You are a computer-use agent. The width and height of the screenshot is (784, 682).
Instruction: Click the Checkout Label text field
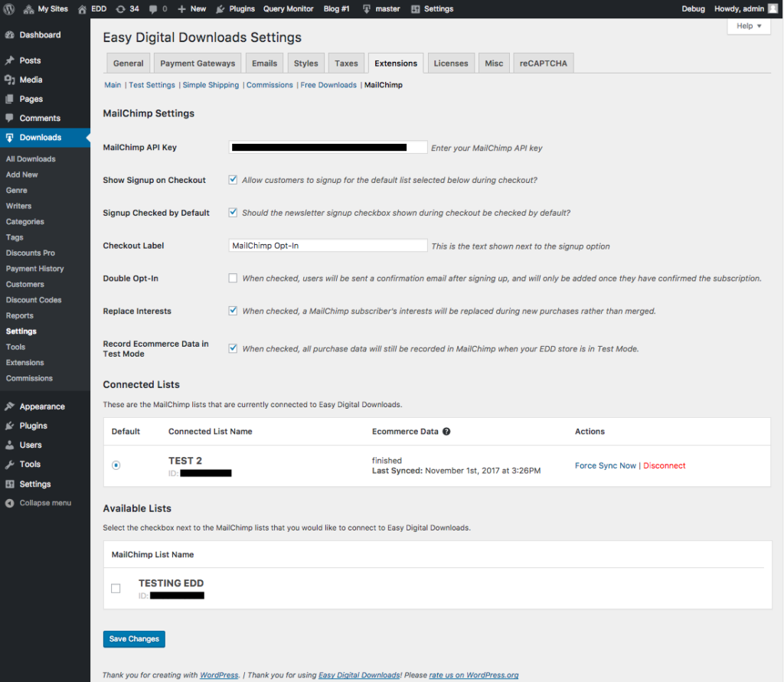[x=328, y=246]
